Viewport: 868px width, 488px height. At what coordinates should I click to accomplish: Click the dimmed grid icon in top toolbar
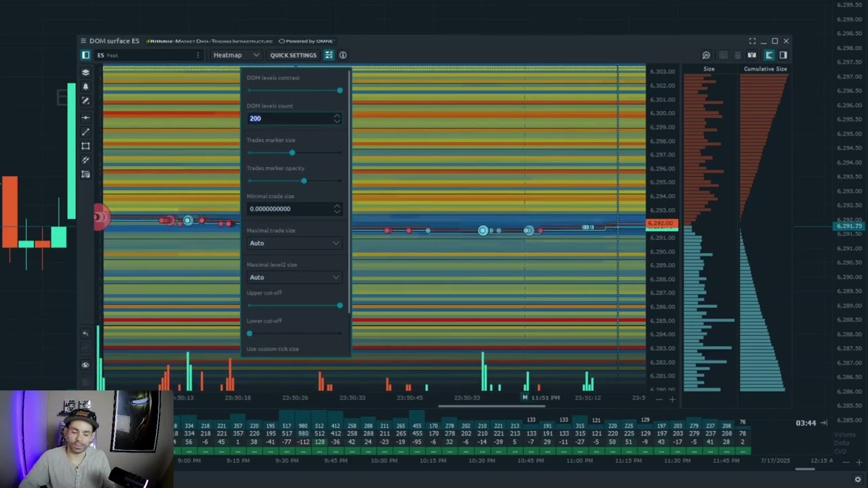[723, 55]
